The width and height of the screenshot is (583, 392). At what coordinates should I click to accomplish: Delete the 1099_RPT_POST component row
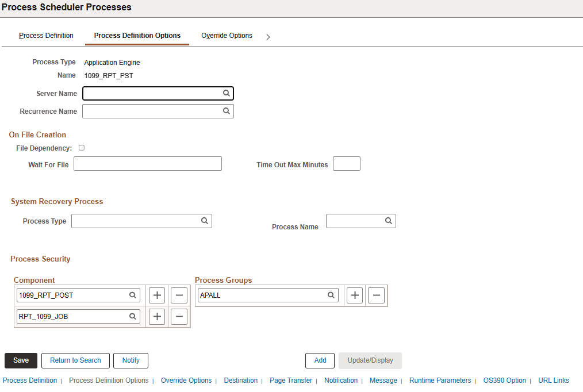pyautogui.click(x=179, y=295)
